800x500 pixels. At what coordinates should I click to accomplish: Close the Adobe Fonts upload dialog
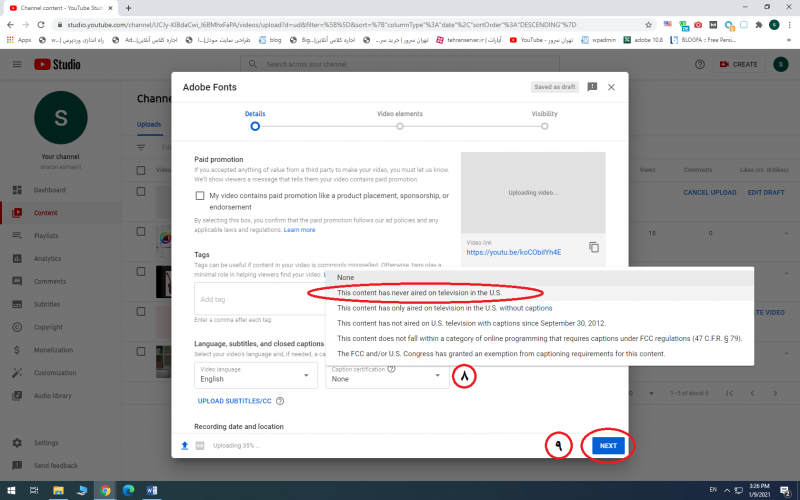(611, 87)
